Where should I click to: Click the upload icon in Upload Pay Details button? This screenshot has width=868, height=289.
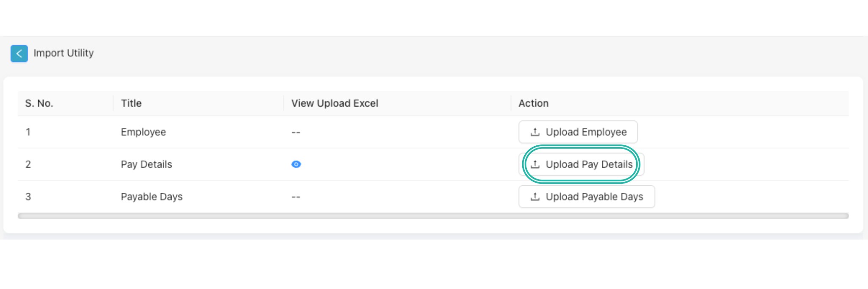(535, 164)
